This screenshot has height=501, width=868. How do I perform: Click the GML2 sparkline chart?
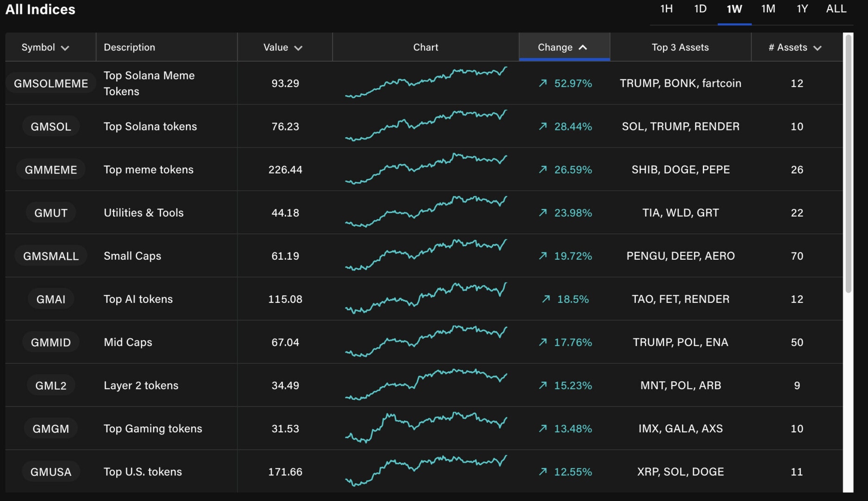[426, 384]
